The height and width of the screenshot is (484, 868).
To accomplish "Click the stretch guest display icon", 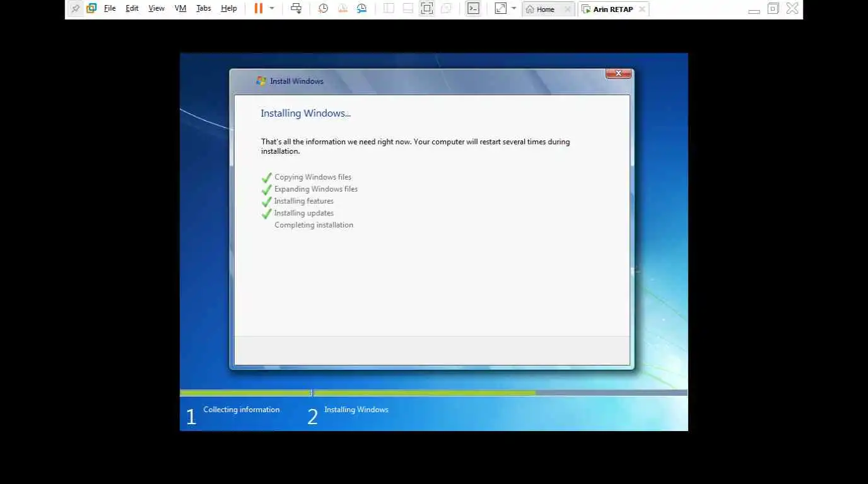I will (x=501, y=9).
